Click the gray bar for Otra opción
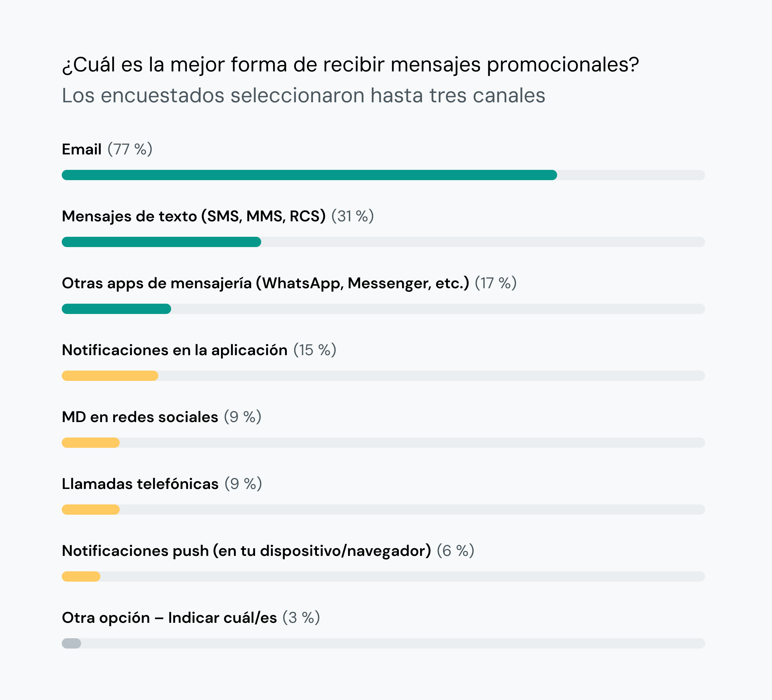This screenshot has height=700, width=772. (x=71, y=643)
